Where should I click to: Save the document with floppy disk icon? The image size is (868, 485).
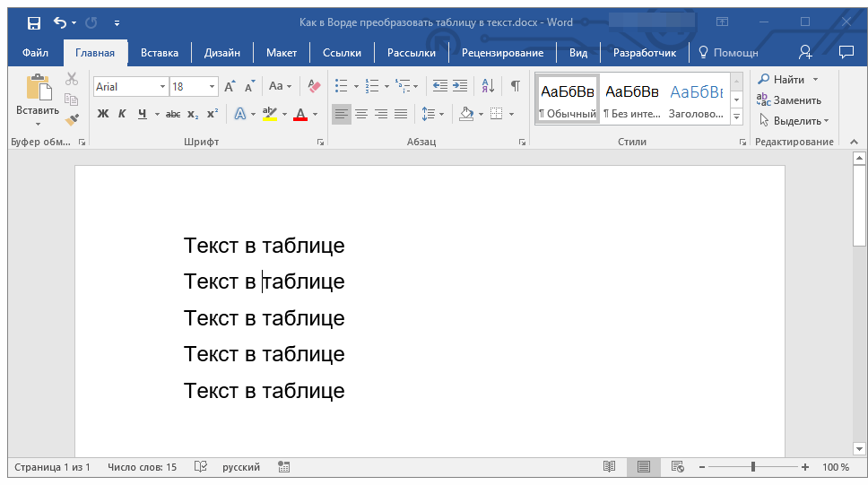34,22
